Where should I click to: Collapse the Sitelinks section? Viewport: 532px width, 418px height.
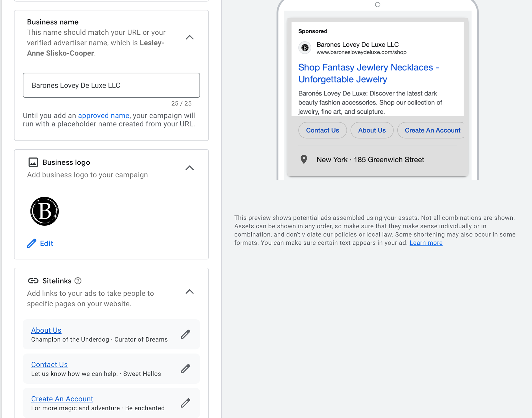coord(190,292)
